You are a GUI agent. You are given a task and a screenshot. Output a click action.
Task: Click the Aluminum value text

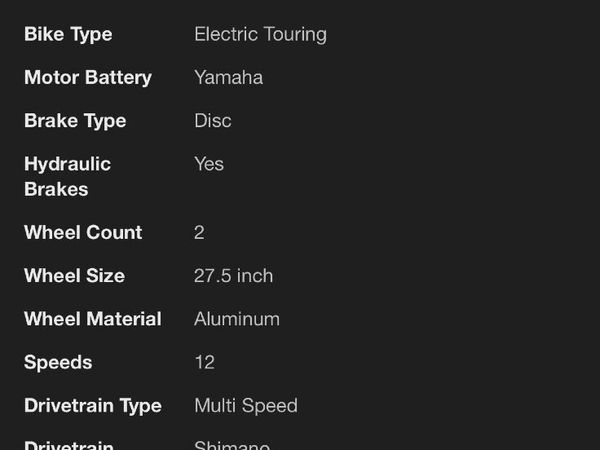(237, 319)
